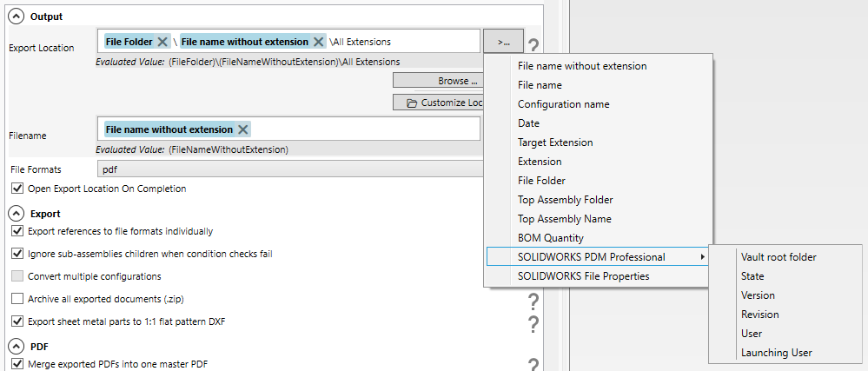868x371 pixels.
Task: Toggle Export sheet metal parts to flat pattern DXF
Action: (17, 321)
